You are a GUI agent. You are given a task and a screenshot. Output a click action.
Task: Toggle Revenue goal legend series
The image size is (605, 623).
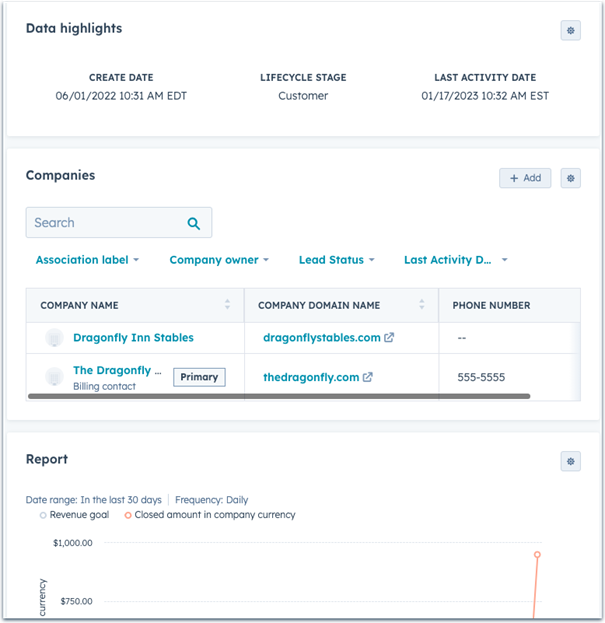[74, 515]
